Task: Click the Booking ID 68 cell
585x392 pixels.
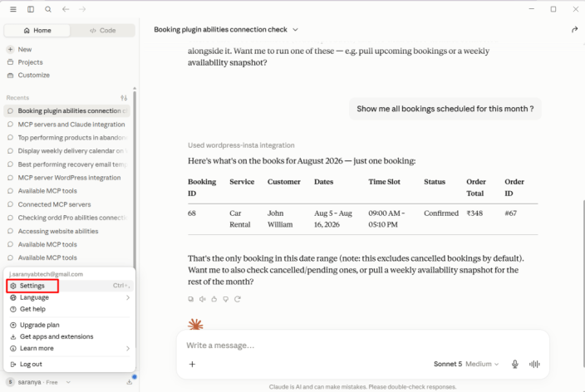Action: (x=192, y=213)
